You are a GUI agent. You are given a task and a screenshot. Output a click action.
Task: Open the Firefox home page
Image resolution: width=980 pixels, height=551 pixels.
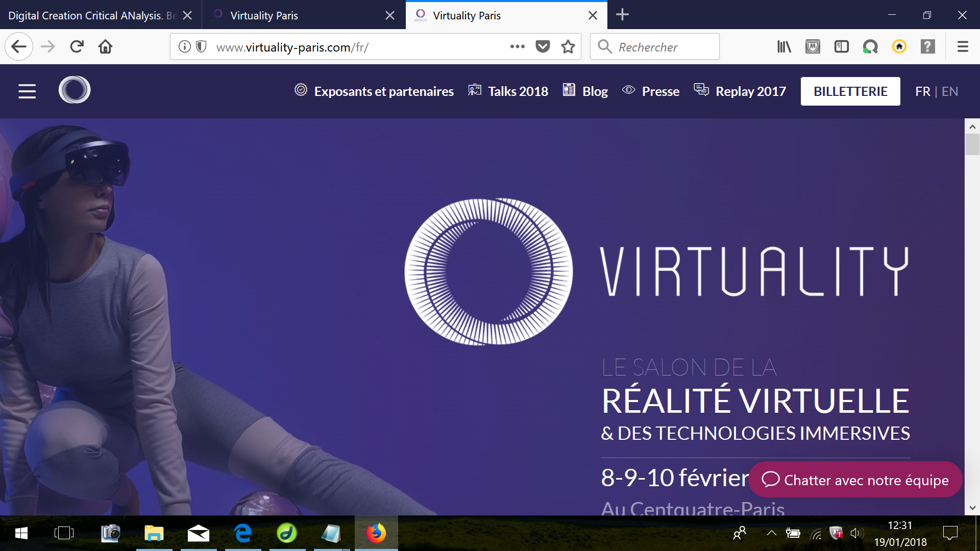106,47
